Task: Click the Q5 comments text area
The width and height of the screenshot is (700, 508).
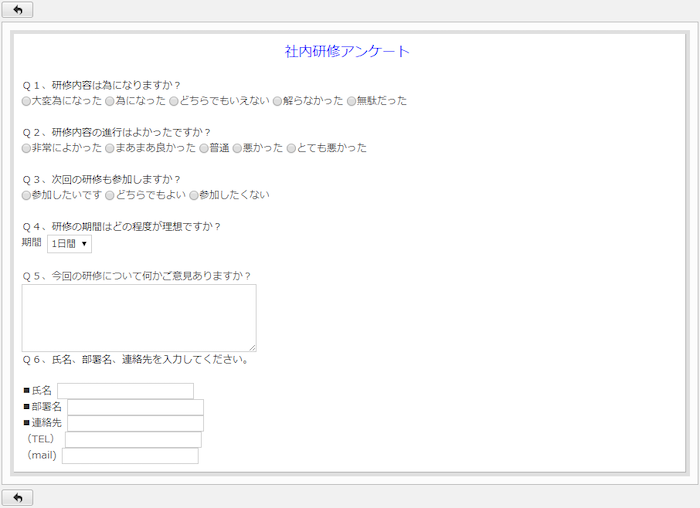Action: (139, 318)
